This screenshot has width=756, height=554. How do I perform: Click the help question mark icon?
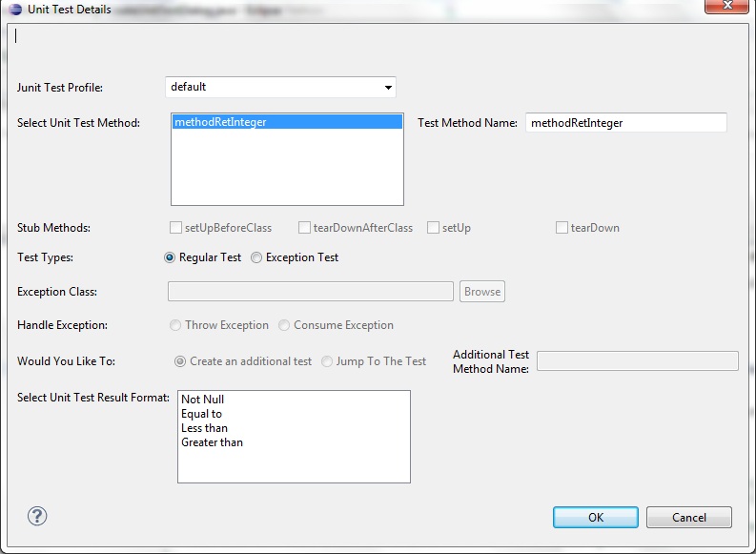[x=37, y=516]
